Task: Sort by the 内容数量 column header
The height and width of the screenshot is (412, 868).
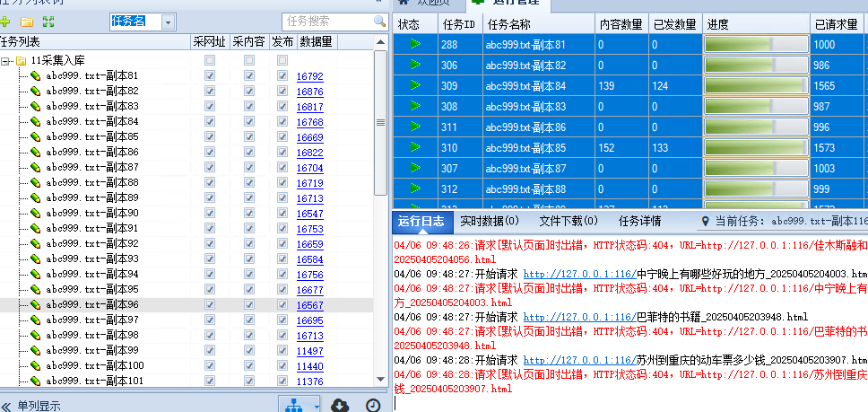Action: tap(621, 24)
